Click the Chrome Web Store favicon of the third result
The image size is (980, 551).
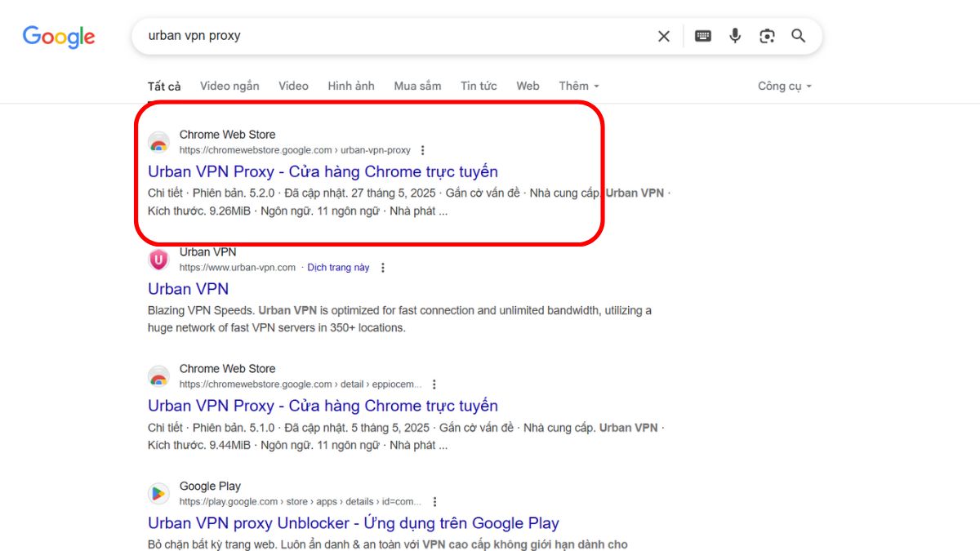pos(158,376)
